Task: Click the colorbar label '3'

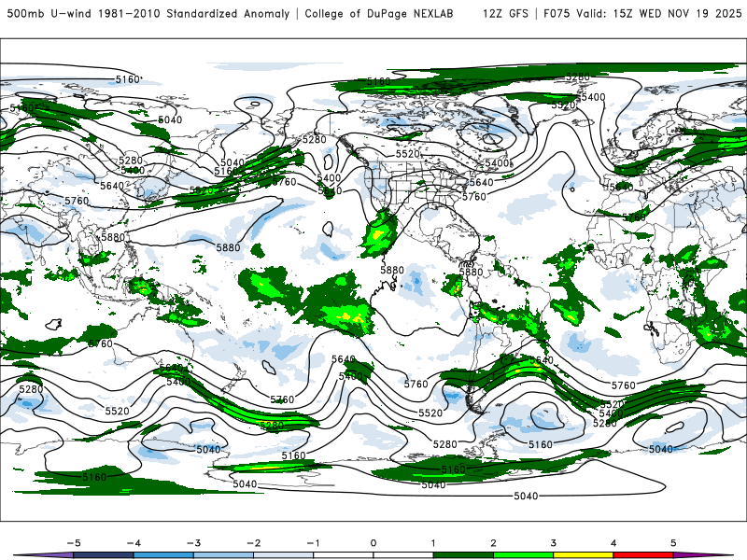Action: click(553, 543)
